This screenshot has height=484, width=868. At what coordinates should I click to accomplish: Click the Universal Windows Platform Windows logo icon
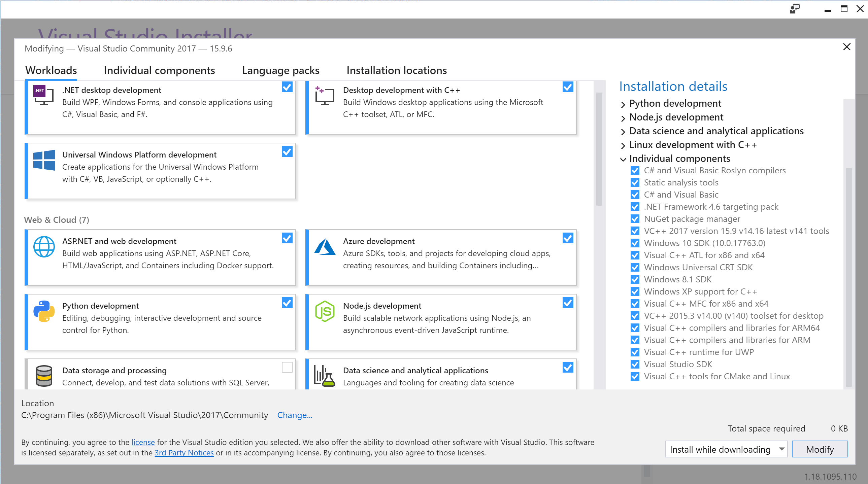tap(44, 160)
